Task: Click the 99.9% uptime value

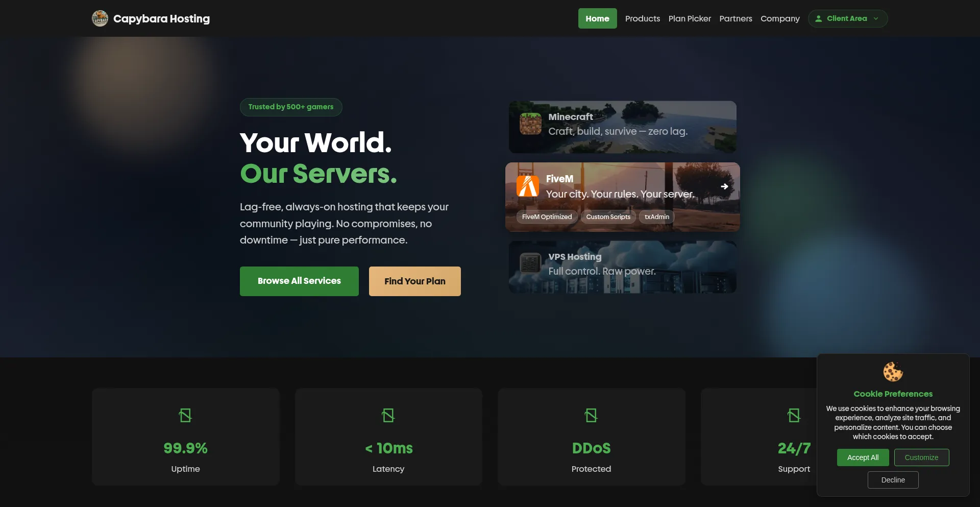Action: tap(185, 448)
